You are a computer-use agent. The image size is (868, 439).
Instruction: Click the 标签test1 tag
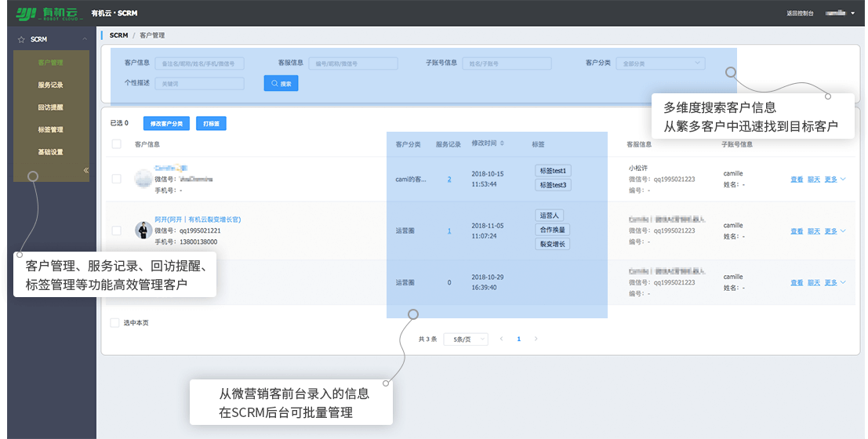coord(553,171)
